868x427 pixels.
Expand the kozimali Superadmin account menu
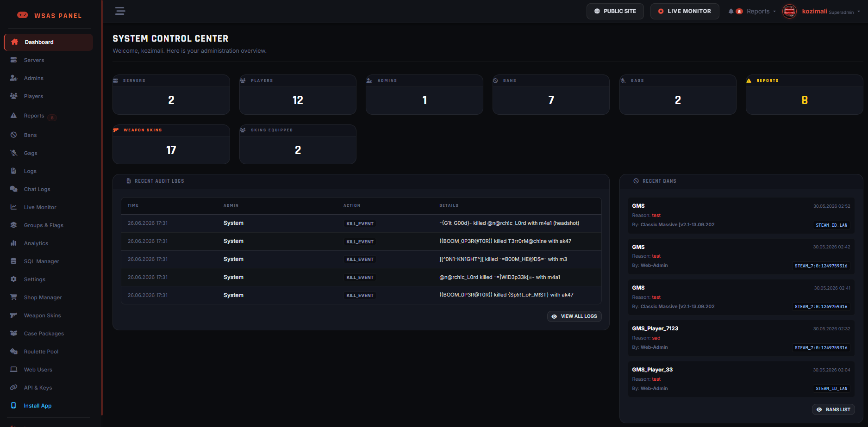831,12
